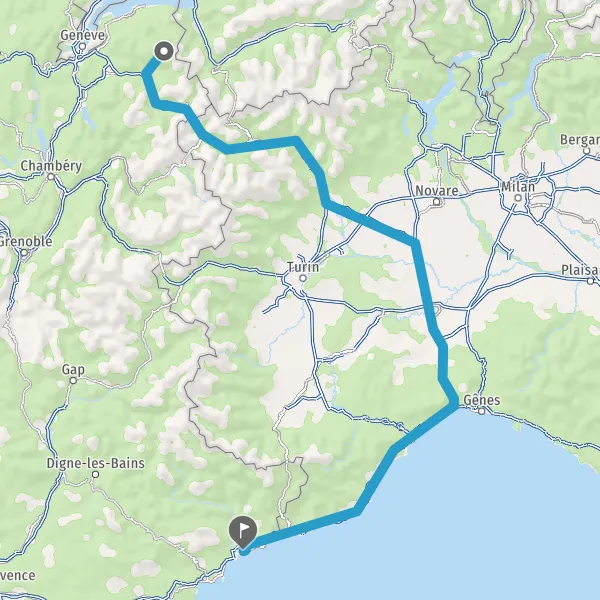Select the Turin map label
The width and height of the screenshot is (600, 600).
point(303,267)
